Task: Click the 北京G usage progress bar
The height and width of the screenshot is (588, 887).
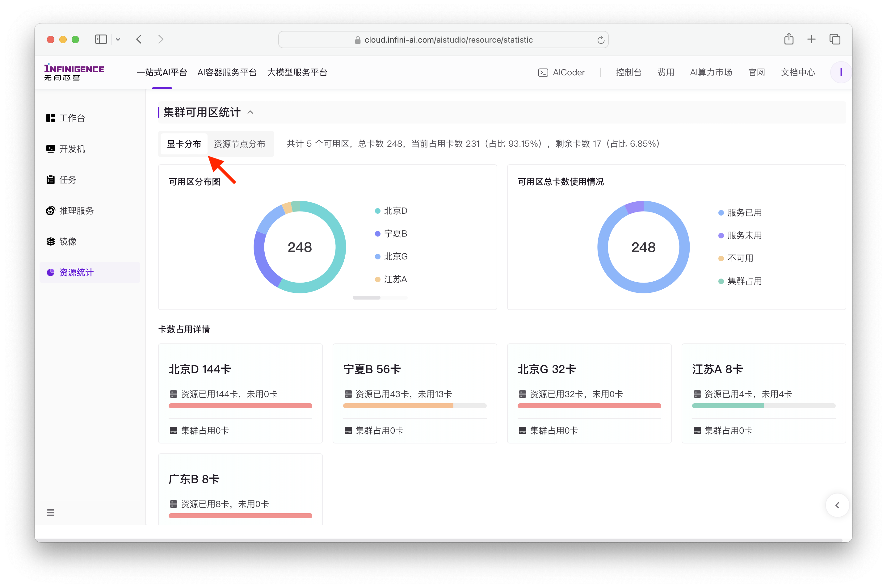Action: [x=589, y=406]
